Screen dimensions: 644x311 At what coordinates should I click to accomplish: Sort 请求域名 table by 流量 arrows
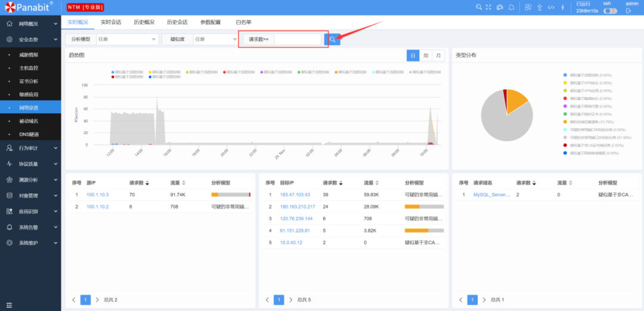[x=571, y=183]
